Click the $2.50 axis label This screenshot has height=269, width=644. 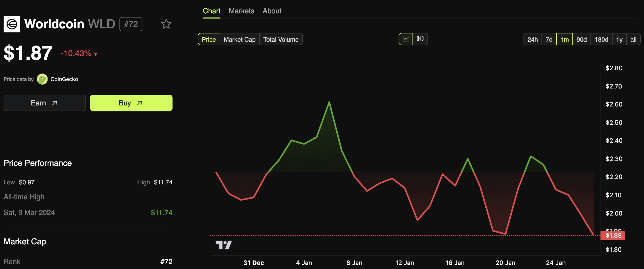614,122
